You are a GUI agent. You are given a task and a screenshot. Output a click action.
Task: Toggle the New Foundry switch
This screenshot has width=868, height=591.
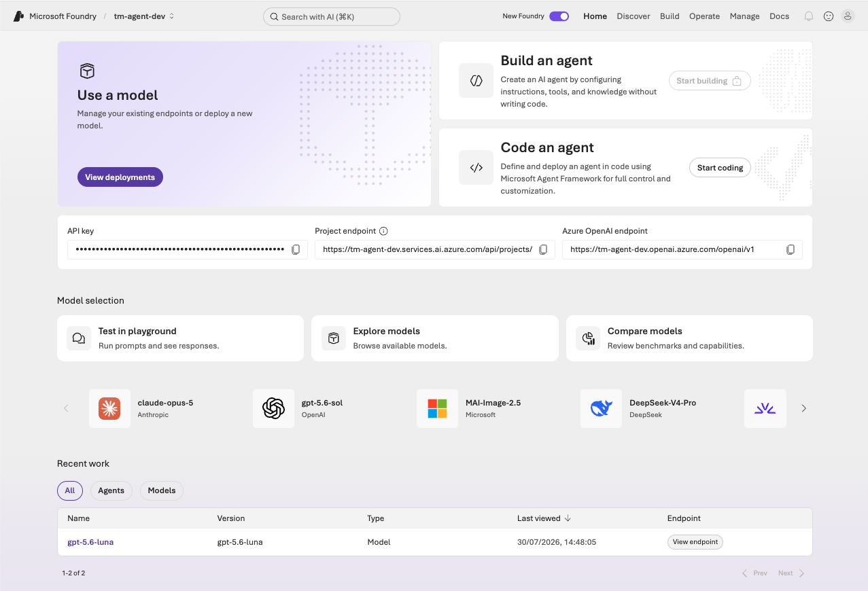pyautogui.click(x=559, y=16)
